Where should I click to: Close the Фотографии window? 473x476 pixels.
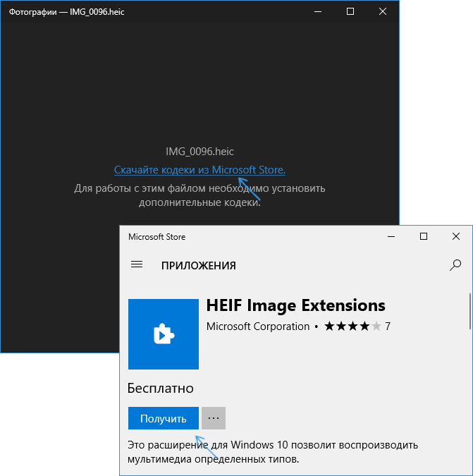point(383,11)
